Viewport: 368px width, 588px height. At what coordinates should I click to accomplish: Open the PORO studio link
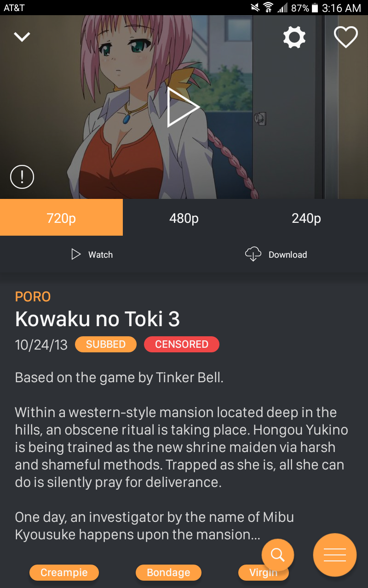tap(33, 297)
